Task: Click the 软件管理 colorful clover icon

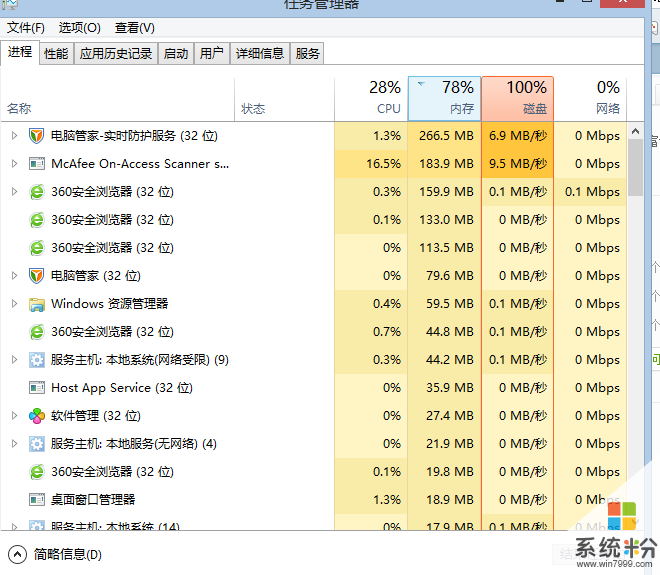Action: pyautogui.click(x=37, y=416)
